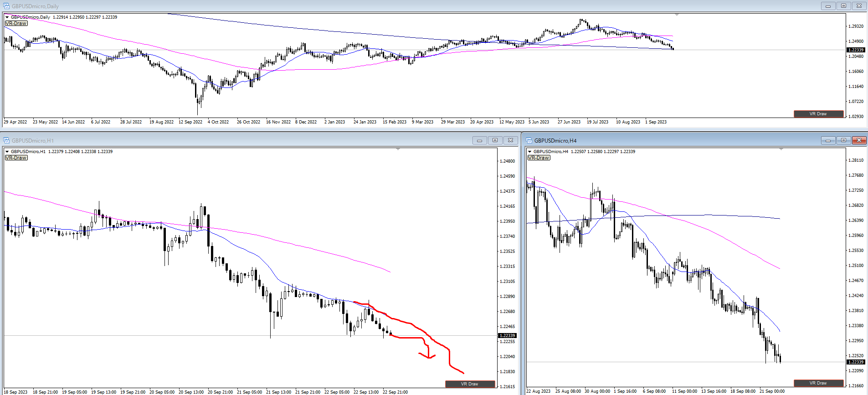Click the VR Draw button in the Daily chart
Screen dimensions: 868x395
(x=818, y=114)
